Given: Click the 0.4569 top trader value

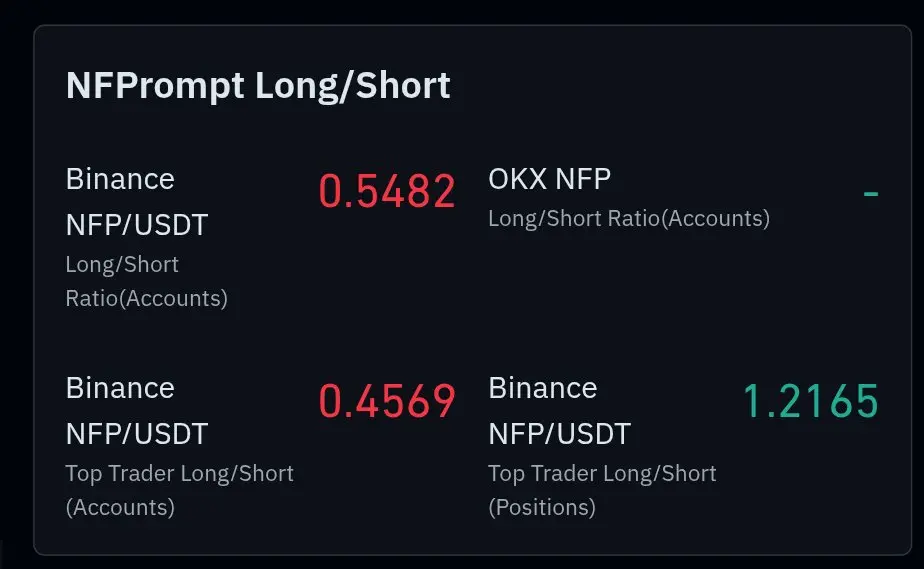Looking at the screenshot, I should (387, 401).
